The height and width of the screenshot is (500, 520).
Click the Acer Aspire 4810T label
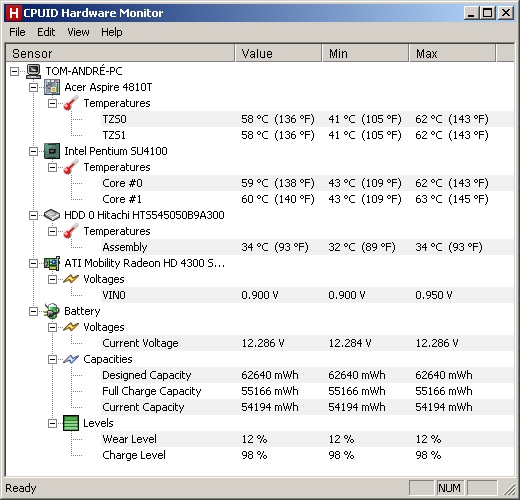tap(108, 87)
